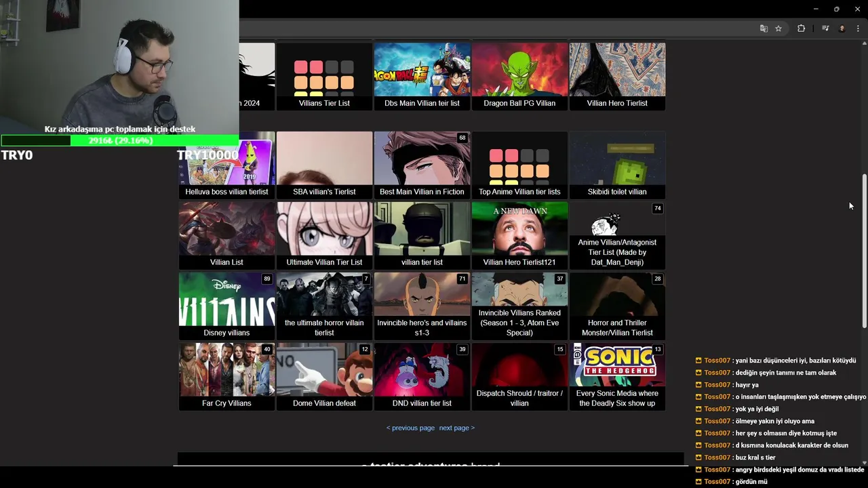This screenshot has height=488, width=868.
Task: Click chat message 'yani bazı düşünceleri iyi, bazıları kötüydü'
Action: click(x=795, y=361)
